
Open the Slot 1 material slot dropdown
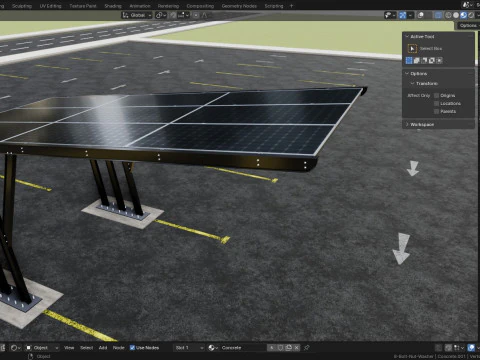pos(189,348)
